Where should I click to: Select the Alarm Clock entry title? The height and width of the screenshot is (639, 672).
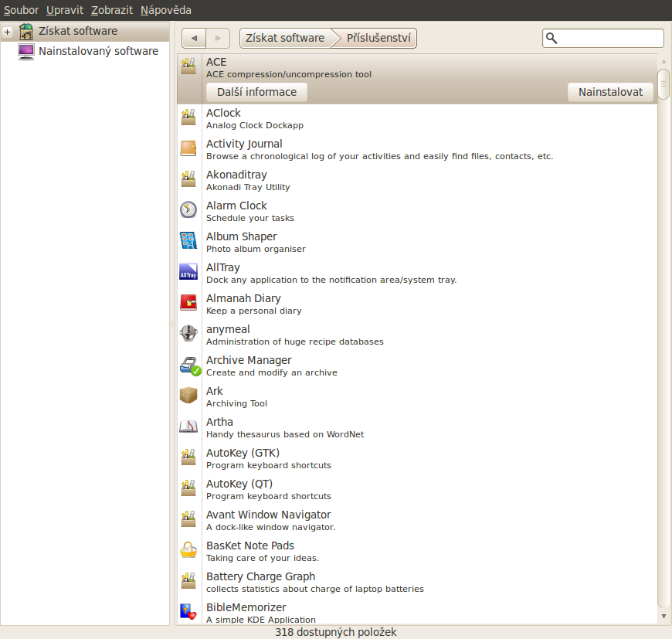(236, 206)
